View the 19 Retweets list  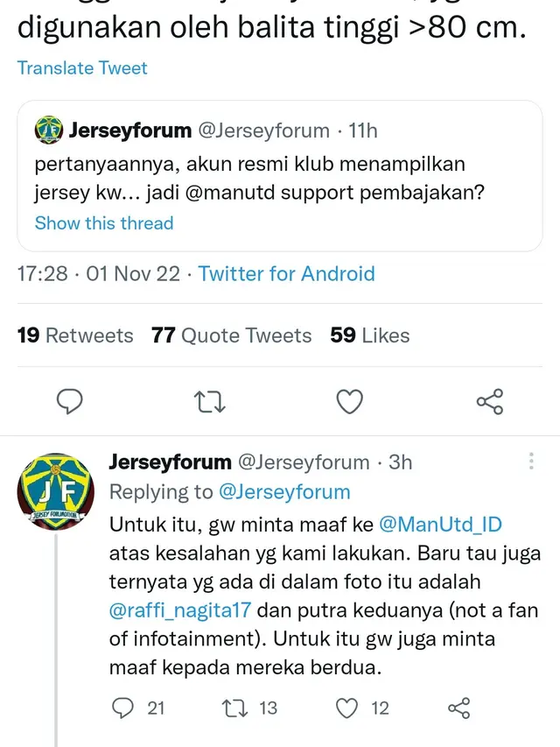[x=73, y=335]
